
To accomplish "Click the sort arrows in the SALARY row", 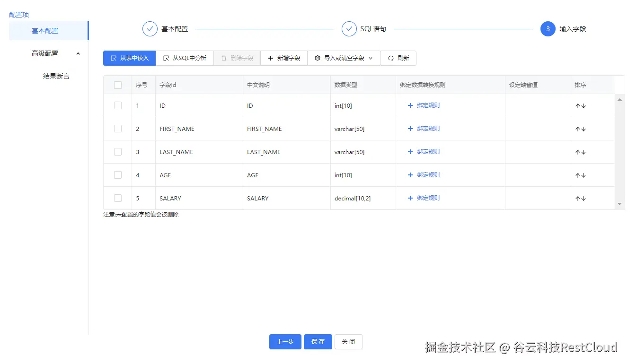I will click(581, 199).
